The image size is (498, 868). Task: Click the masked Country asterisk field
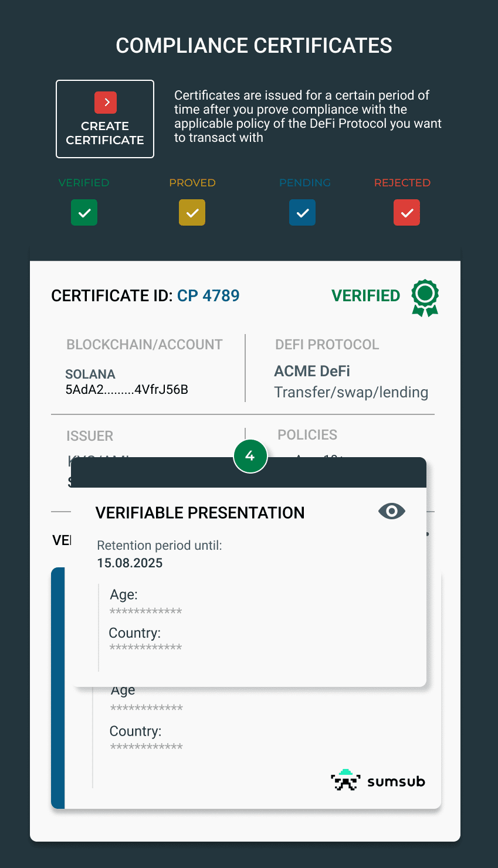click(x=146, y=647)
